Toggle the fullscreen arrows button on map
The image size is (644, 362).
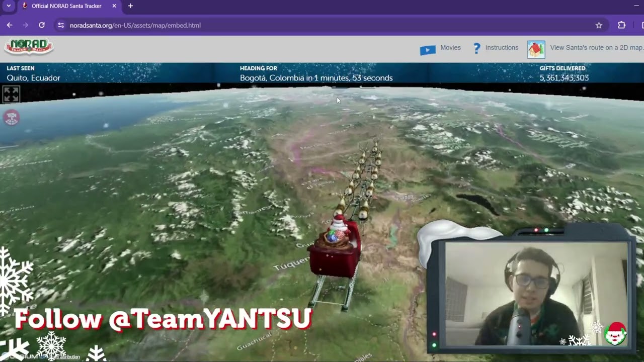coord(11,94)
